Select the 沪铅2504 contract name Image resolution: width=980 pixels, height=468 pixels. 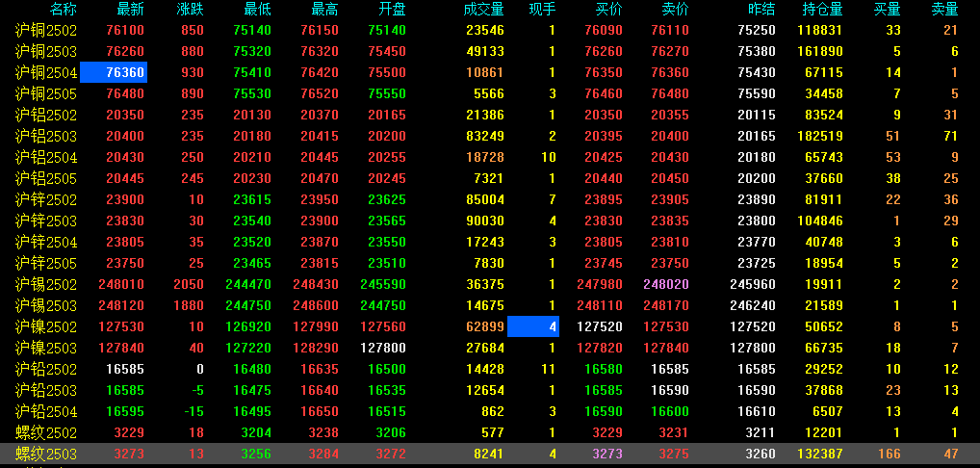45,412
